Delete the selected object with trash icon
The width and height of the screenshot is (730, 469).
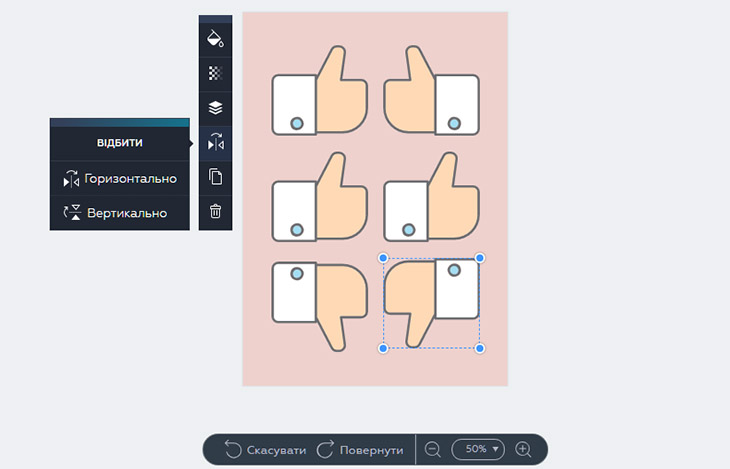tap(215, 211)
